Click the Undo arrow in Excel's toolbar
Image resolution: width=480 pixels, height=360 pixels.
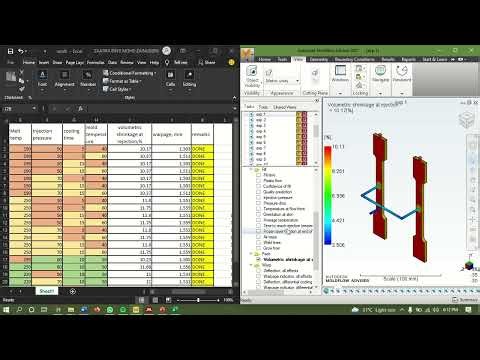click(21, 51)
